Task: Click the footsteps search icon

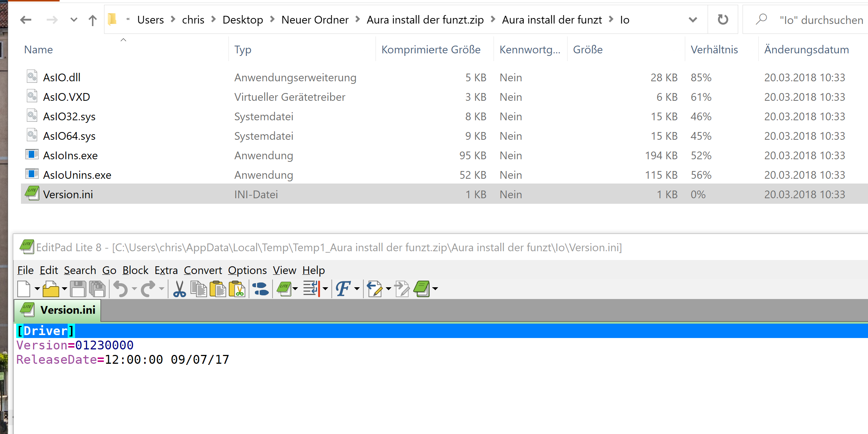Action: (261, 289)
